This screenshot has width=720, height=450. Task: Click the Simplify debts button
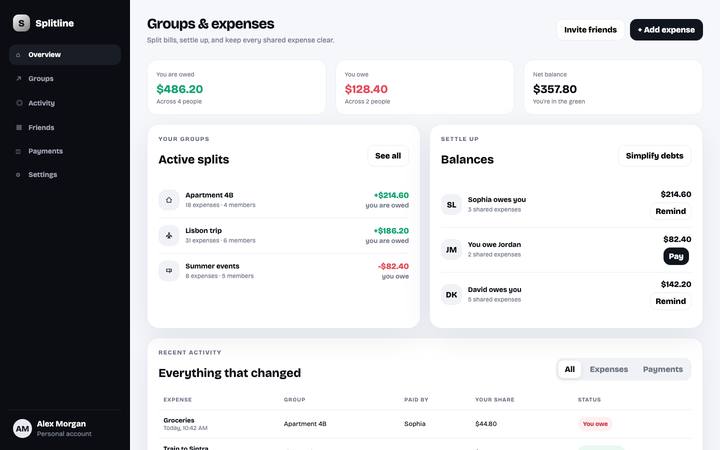pos(654,156)
